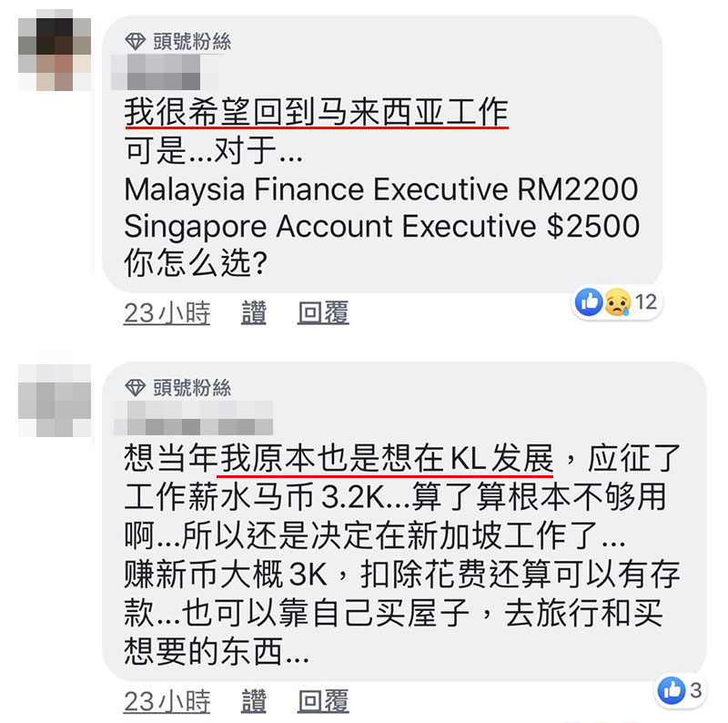
Task: Click the 頭號粉絲 label on first comment
Action: pyautogui.click(x=192, y=41)
